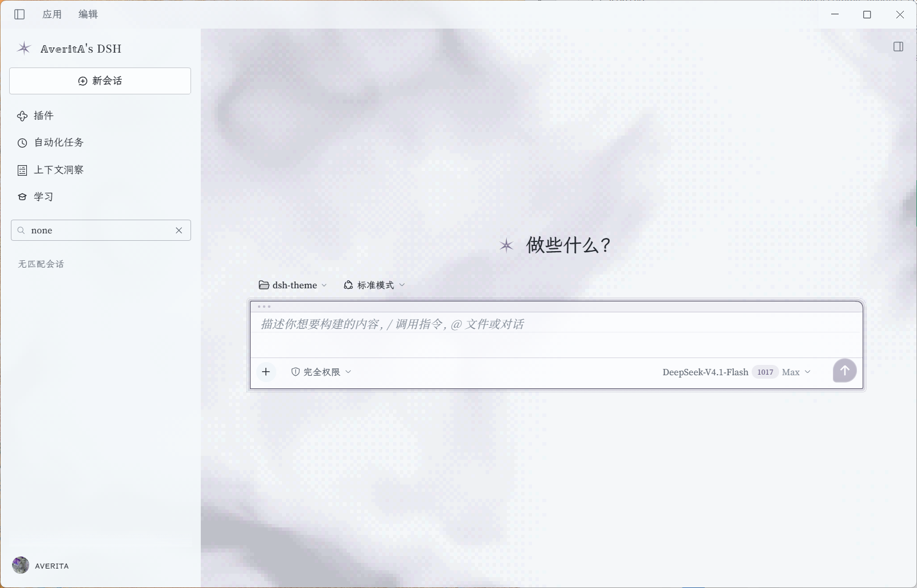Click the AveritA's DSH star logo

tap(23, 49)
